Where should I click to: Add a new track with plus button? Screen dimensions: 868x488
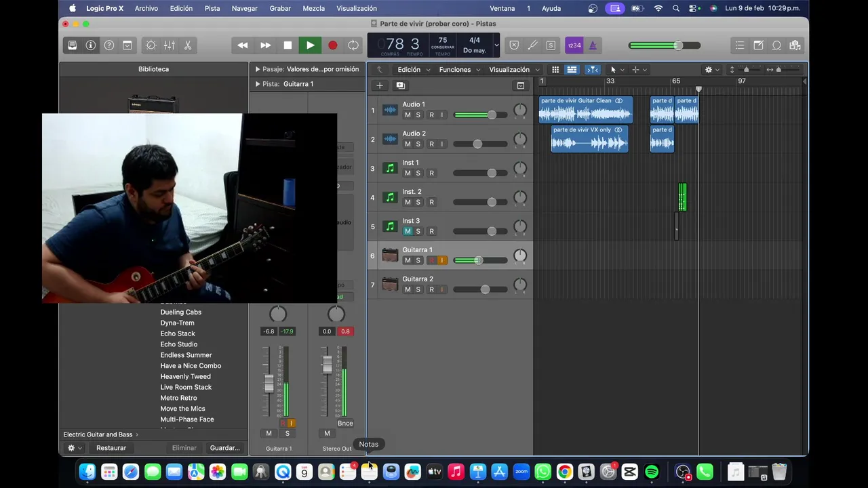tap(380, 85)
